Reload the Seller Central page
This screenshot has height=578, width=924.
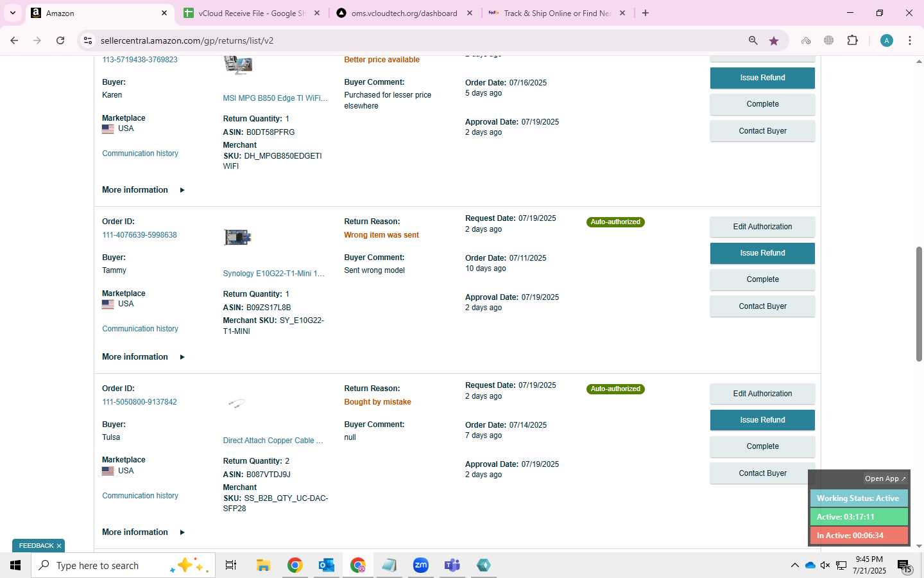(60, 40)
